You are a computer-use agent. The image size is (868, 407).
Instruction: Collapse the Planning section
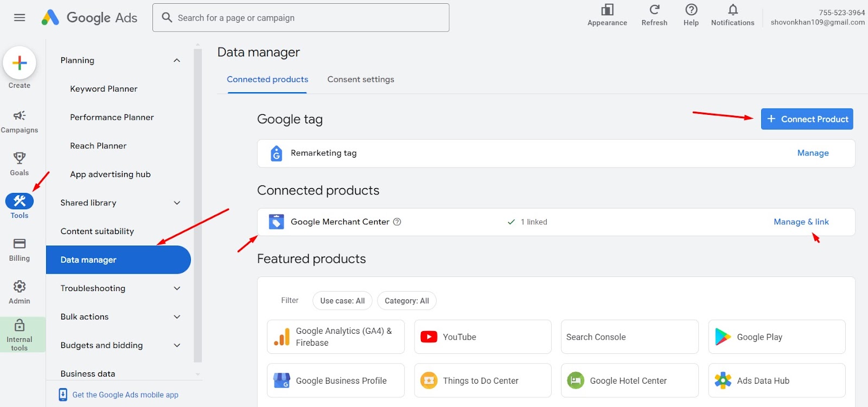pos(177,60)
